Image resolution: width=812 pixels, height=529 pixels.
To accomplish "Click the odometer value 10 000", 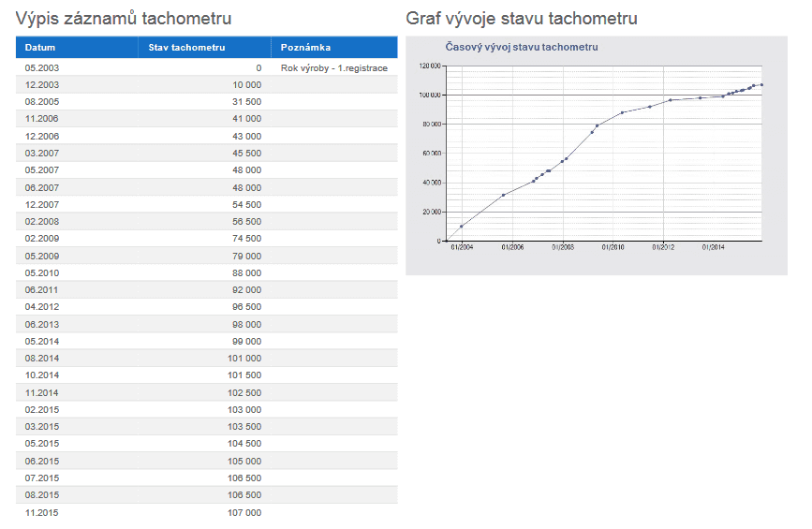I will 246,85.
